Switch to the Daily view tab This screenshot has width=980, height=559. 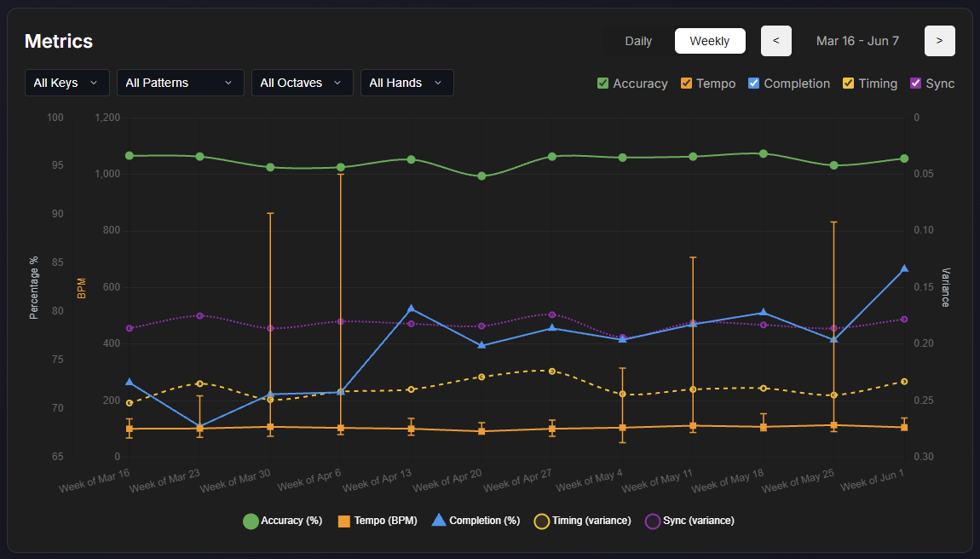(638, 41)
